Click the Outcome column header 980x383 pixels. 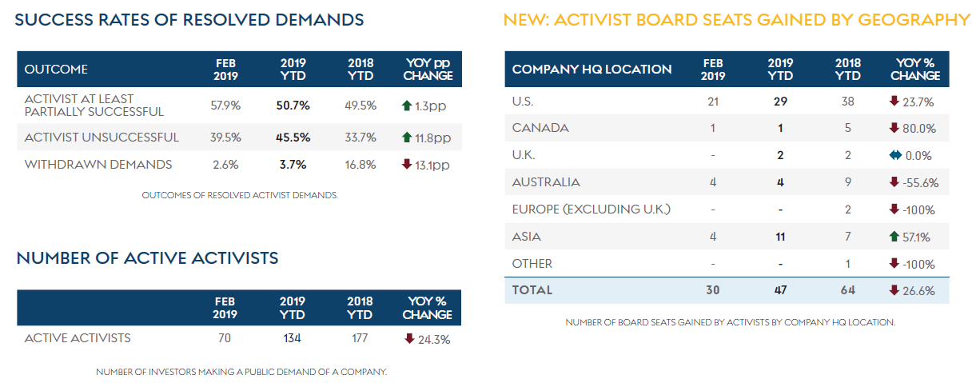[x=56, y=70]
